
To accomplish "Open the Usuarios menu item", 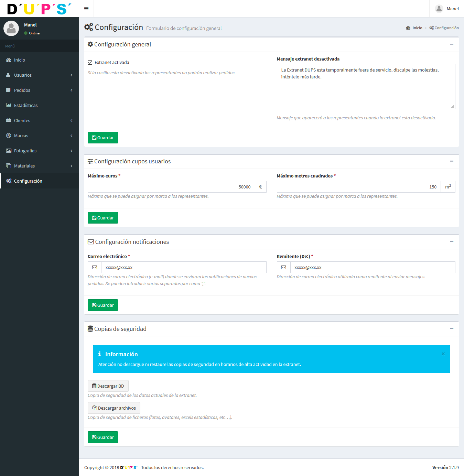I will (40, 75).
